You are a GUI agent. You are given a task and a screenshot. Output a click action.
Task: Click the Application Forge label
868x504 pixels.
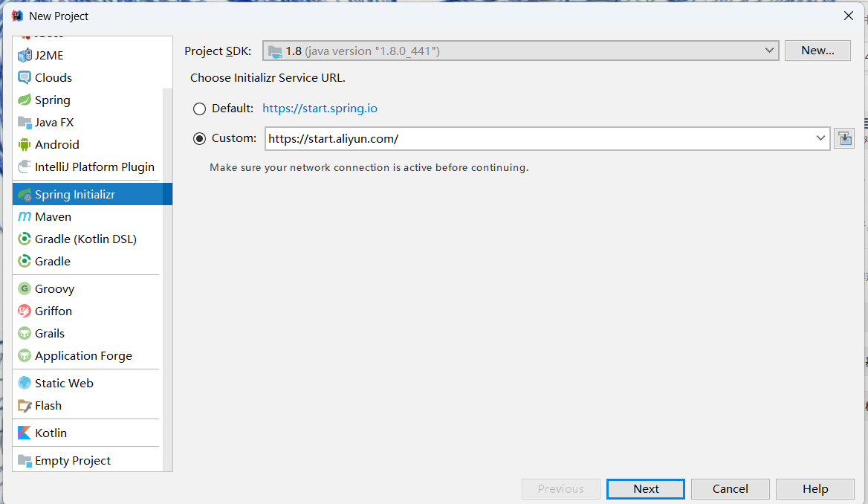point(83,356)
